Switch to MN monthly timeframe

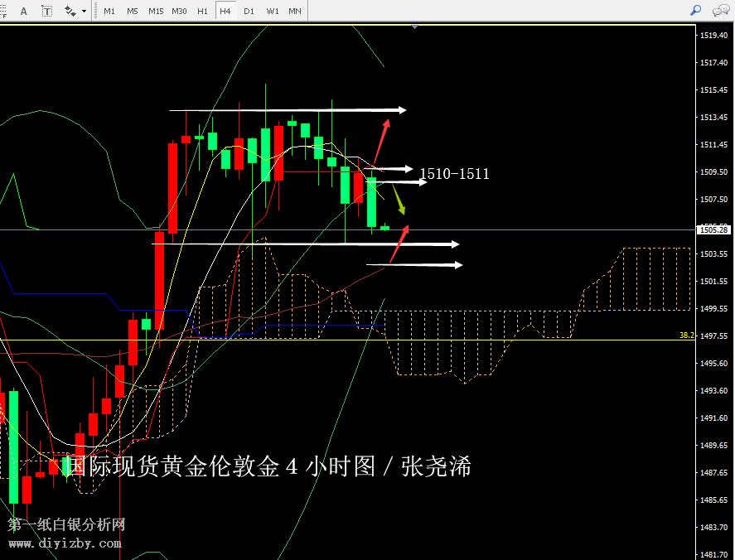[295, 11]
